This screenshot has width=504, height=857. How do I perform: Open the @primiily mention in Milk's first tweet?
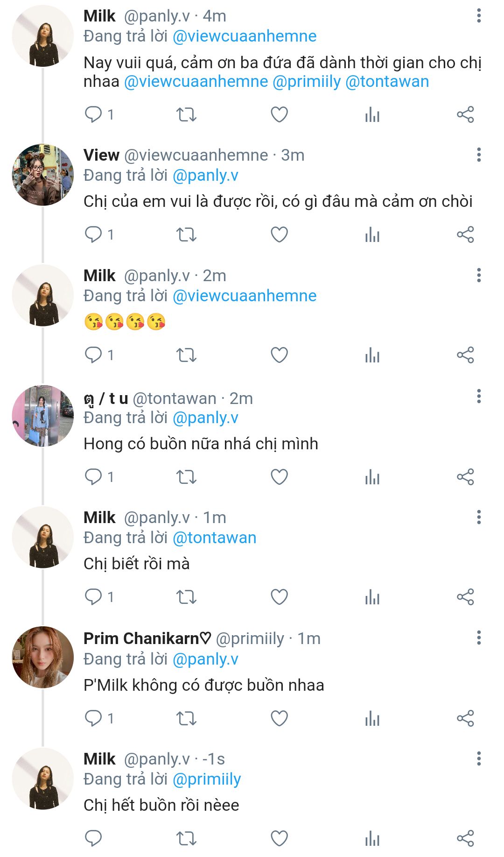tap(307, 82)
